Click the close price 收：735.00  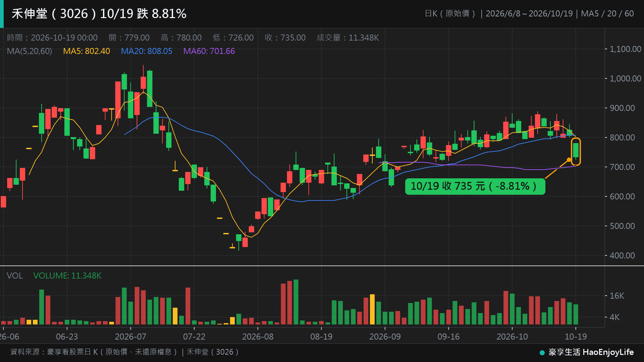click(x=285, y=38)
